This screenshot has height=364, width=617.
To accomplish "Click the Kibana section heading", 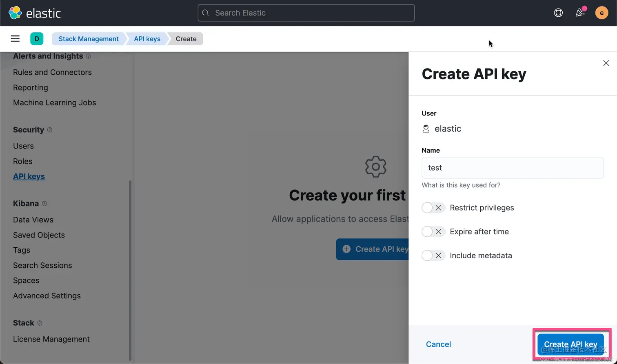I will click(26, 204).
